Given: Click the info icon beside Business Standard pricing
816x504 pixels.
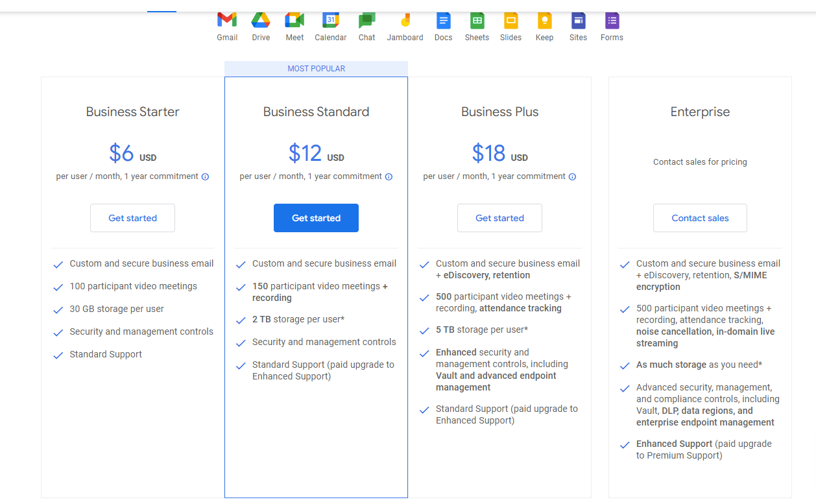Looking at the screenshot, I should coord(389,176).
